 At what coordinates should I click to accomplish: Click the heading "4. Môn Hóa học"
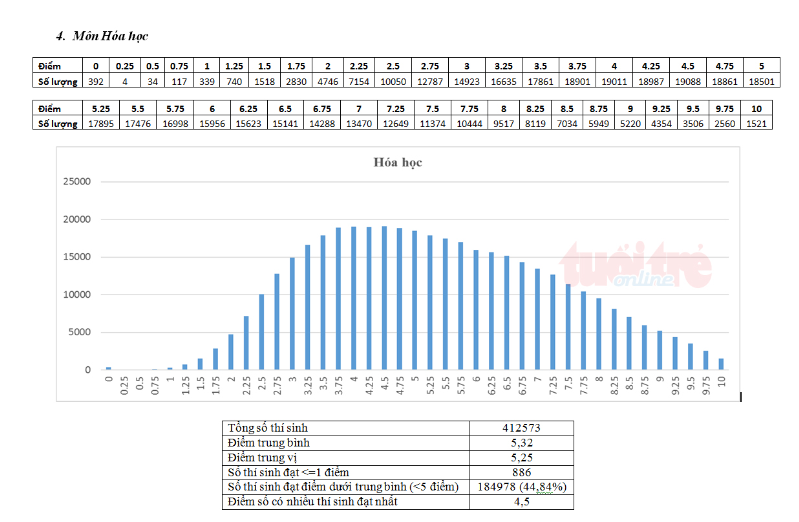pos(103,35)
